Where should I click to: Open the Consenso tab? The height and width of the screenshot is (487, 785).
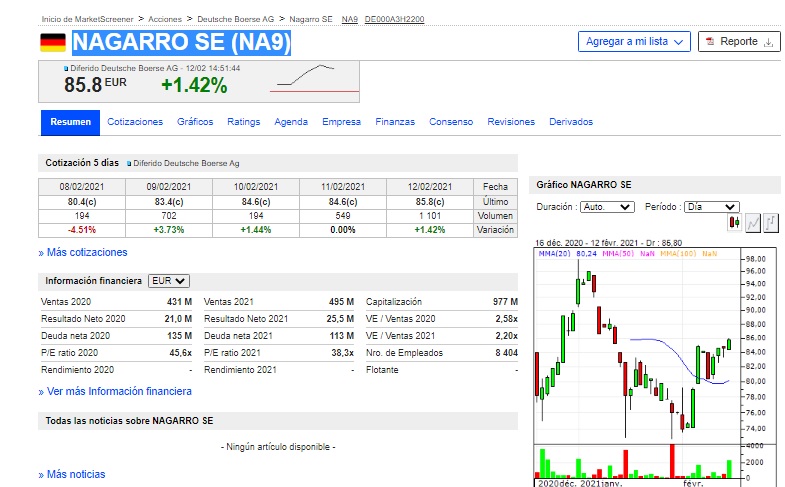pos(451,122)
